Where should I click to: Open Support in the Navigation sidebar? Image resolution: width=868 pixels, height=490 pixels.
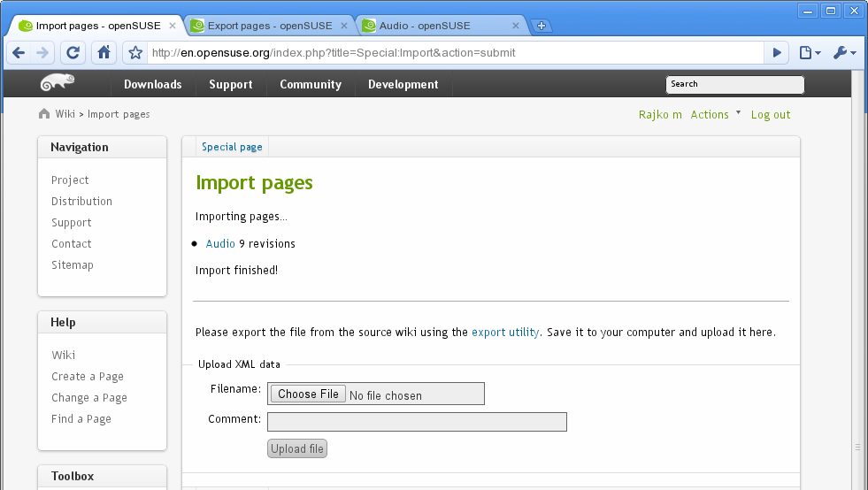[72, 223]
